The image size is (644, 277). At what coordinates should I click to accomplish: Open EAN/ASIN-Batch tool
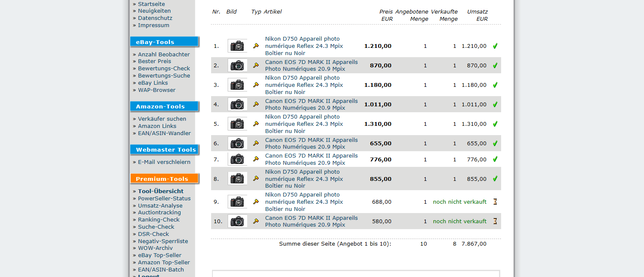[161, 269]
